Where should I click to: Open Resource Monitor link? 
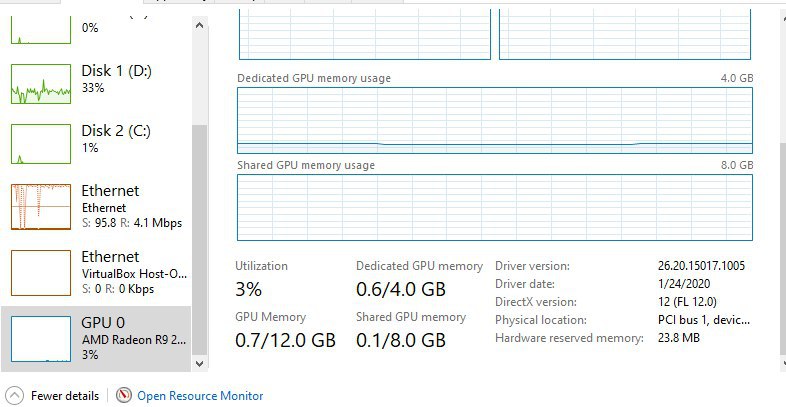200,396
